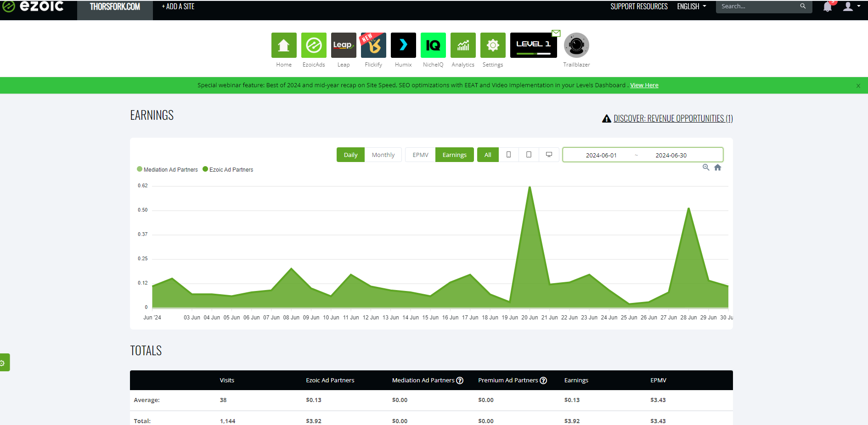Click the 20 Jun earnings peak

[530, 187]
